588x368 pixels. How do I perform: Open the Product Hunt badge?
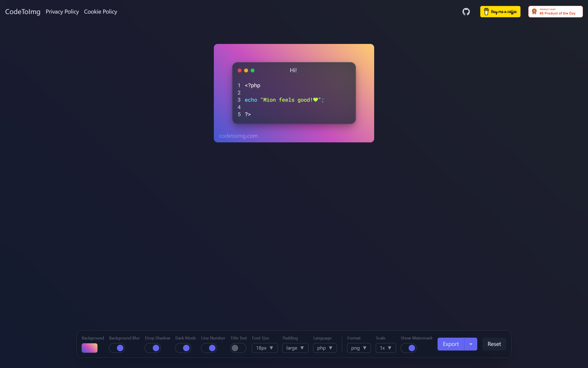point(555,12)
